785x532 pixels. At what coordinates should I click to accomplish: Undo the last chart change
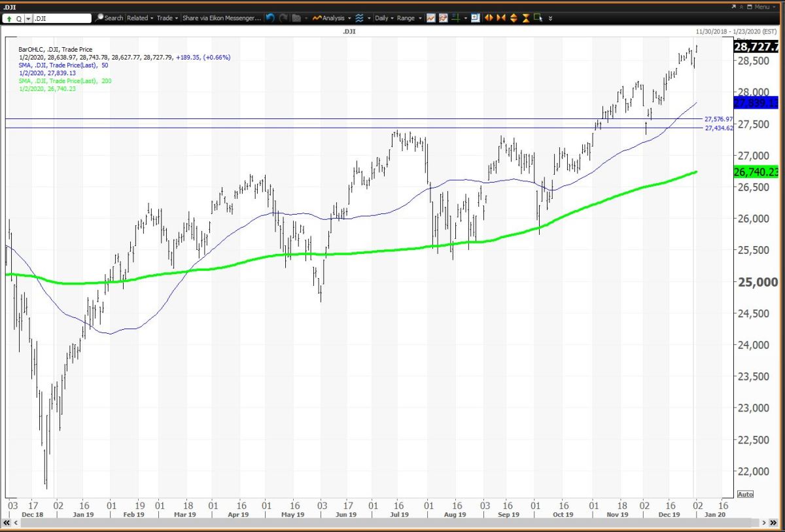270,18
